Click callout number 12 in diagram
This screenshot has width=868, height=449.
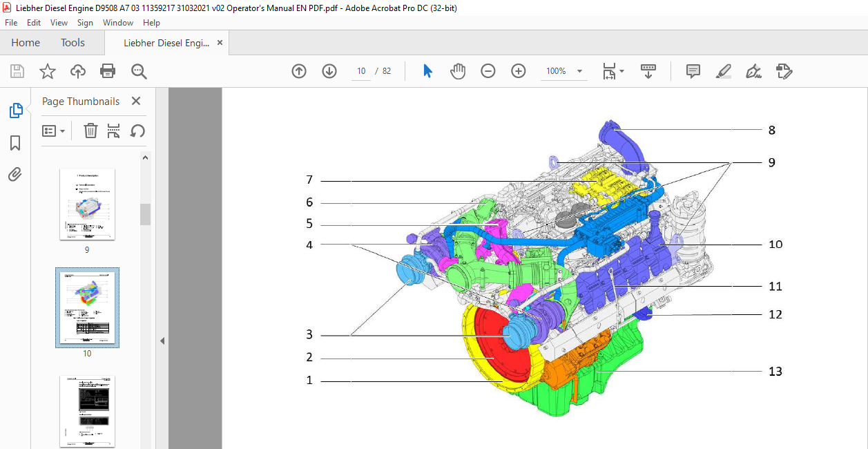775,314
